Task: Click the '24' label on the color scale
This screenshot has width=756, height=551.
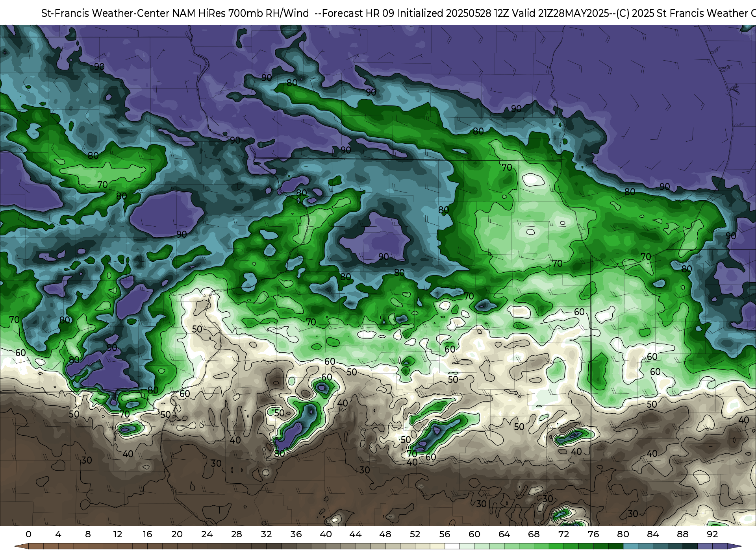Action: [x=207, y=534]
